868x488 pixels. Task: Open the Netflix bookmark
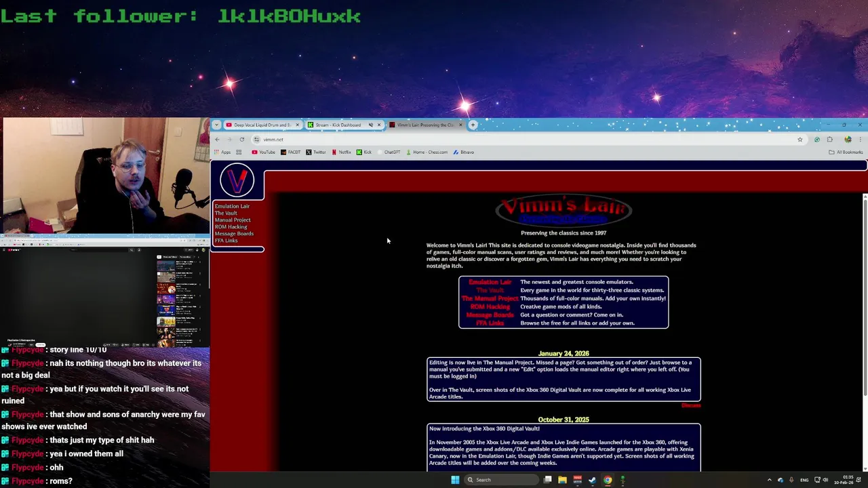[341, 152]
